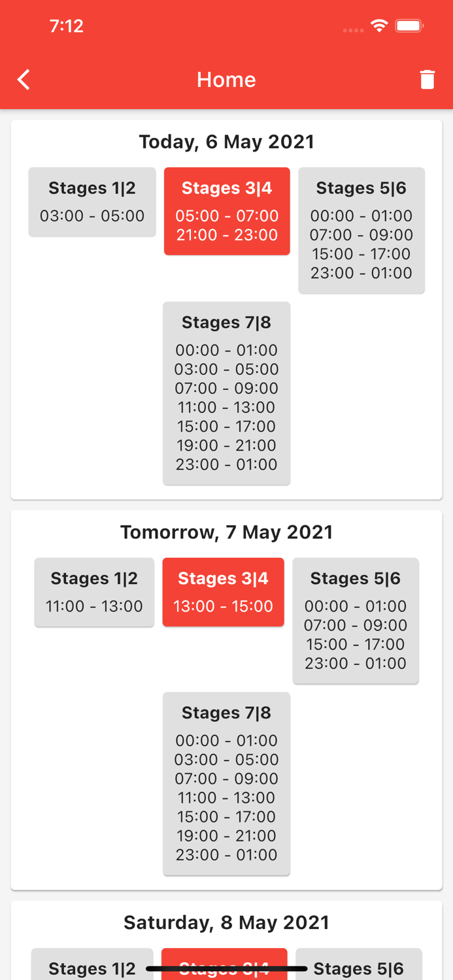Toggle the red Stages 3|4 card for tomorrow
The image size is (453, 980).
pyautogui.click(x=223, y=592)
